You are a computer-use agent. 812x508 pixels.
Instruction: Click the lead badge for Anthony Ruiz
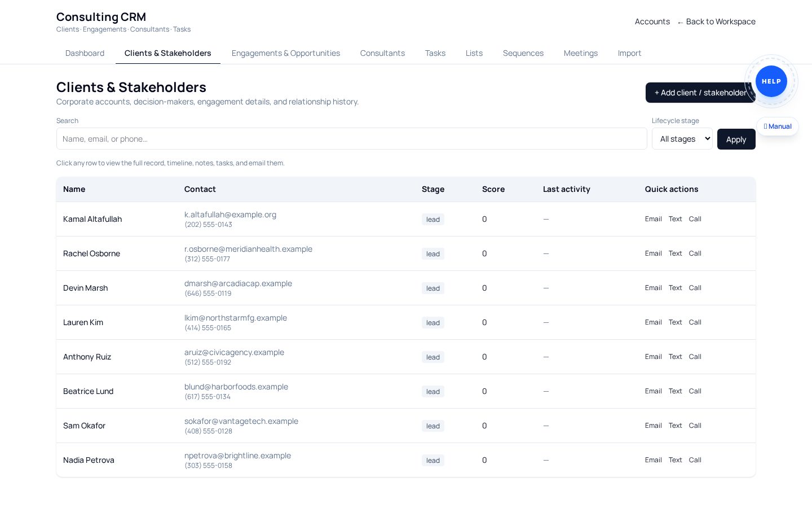[433, 357]
